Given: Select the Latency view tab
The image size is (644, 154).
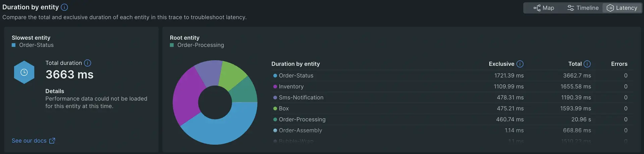Looking at the screenshot, I should [x=622, y=8].
